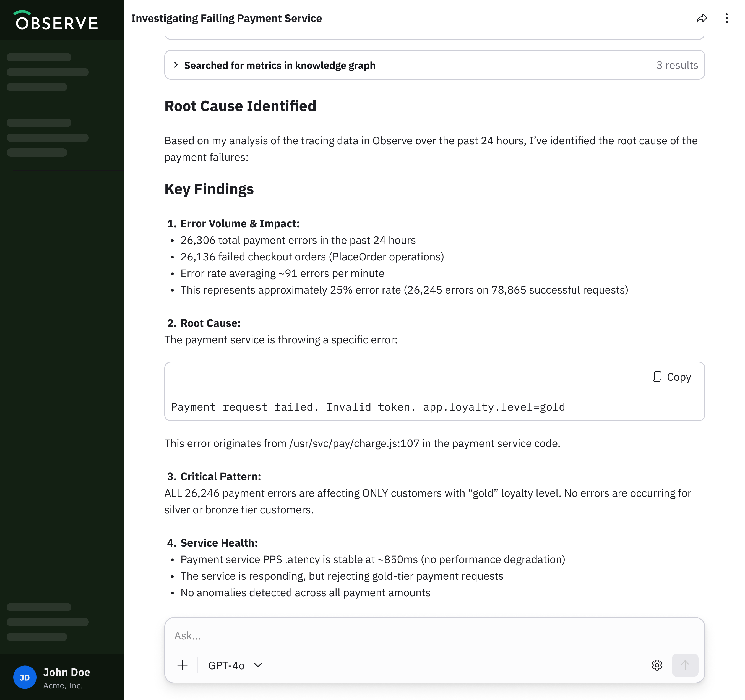Open the GPT-4o model dropdown
This screenshot has width=745, height=700.
click(x=226, y=665)
